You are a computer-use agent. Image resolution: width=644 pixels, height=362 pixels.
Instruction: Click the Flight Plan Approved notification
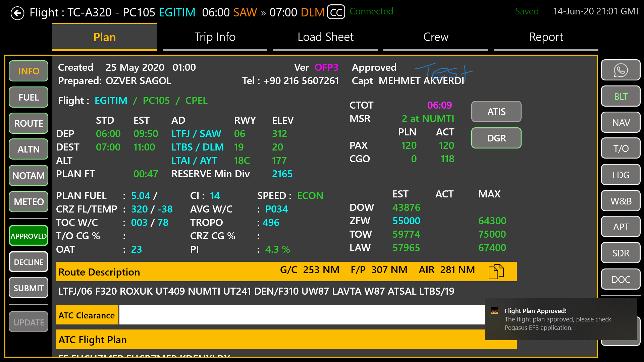pos(561,319)
